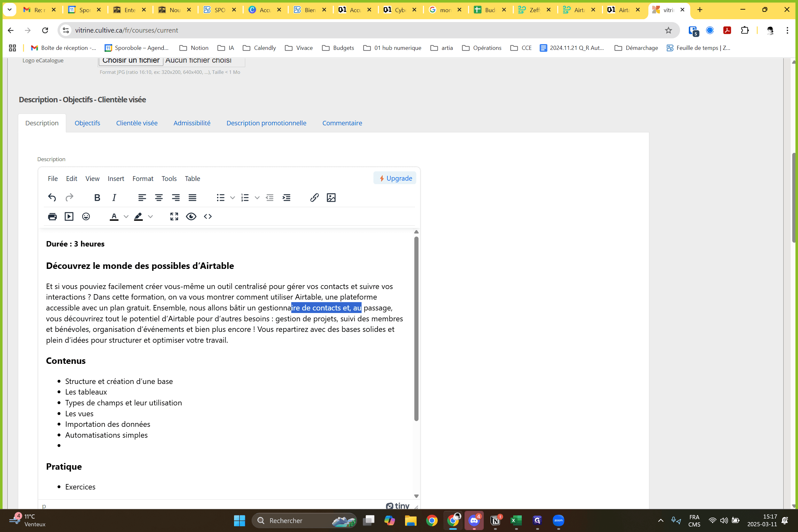
Task: Click Choisir un fichier for the logo
Action: 131,60
